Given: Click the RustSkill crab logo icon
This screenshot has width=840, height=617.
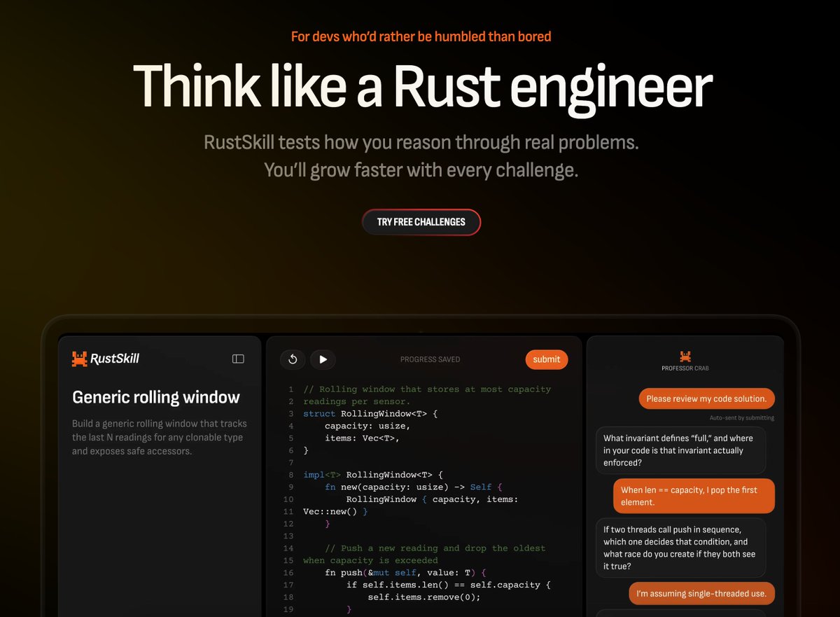Looking at the screenshot, I should (x=80, y=359).
